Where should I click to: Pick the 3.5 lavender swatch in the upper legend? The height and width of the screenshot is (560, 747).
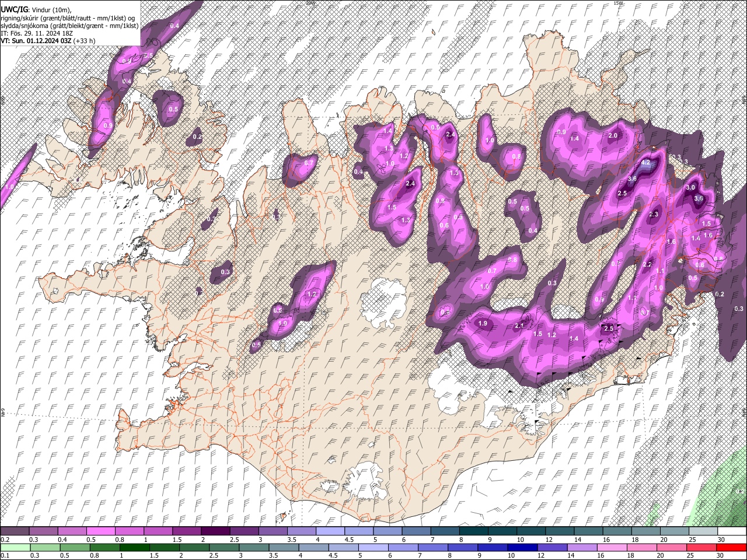(302, 531)
